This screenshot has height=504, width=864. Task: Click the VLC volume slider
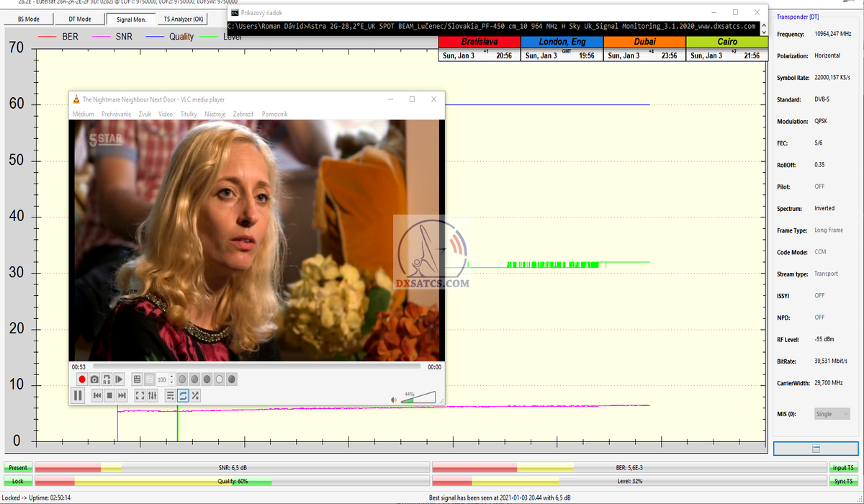coord(419,397)
